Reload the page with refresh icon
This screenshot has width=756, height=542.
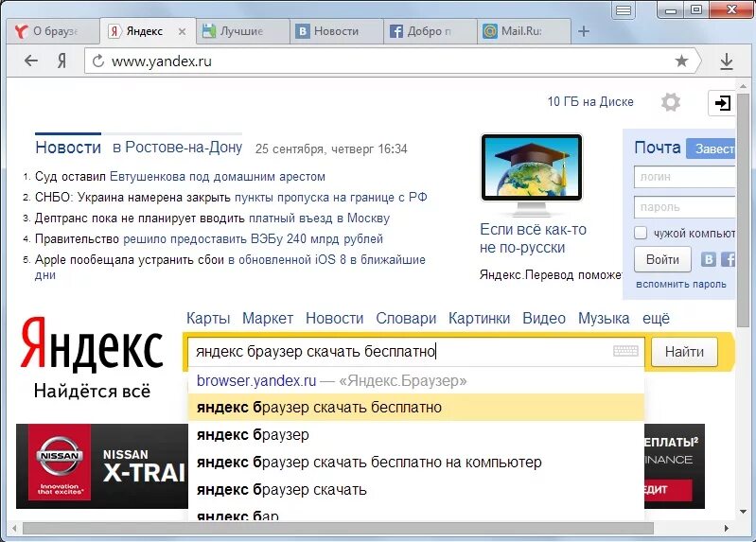pos(98,61)
